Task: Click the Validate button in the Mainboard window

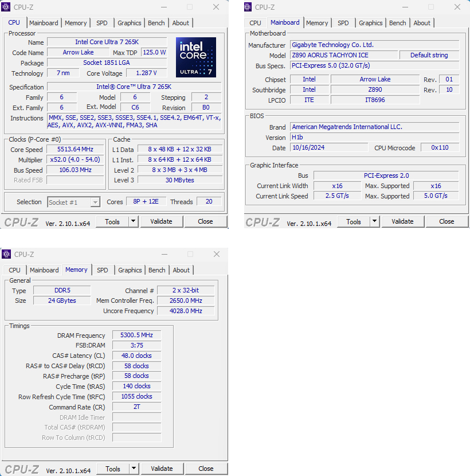Action: [x=404, y=221]
